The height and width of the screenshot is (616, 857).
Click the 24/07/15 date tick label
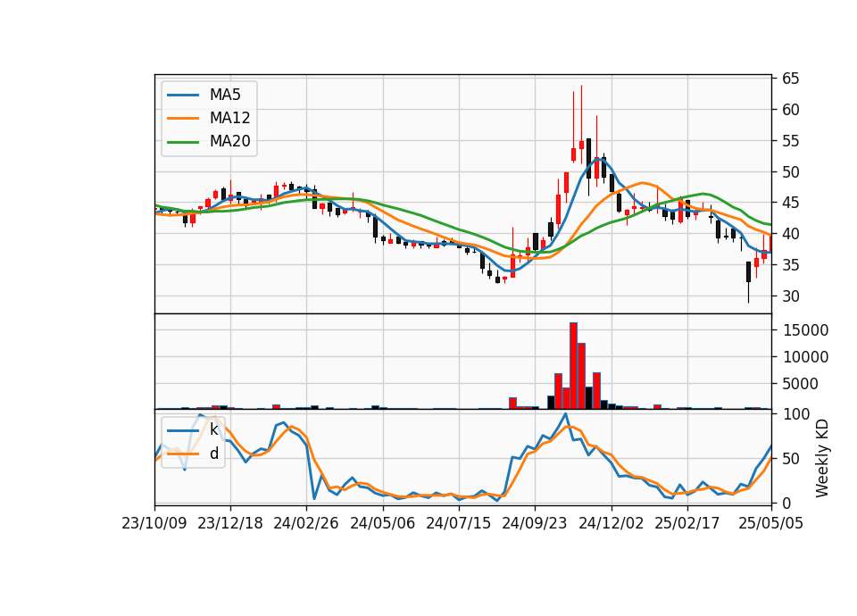point(459,523)
